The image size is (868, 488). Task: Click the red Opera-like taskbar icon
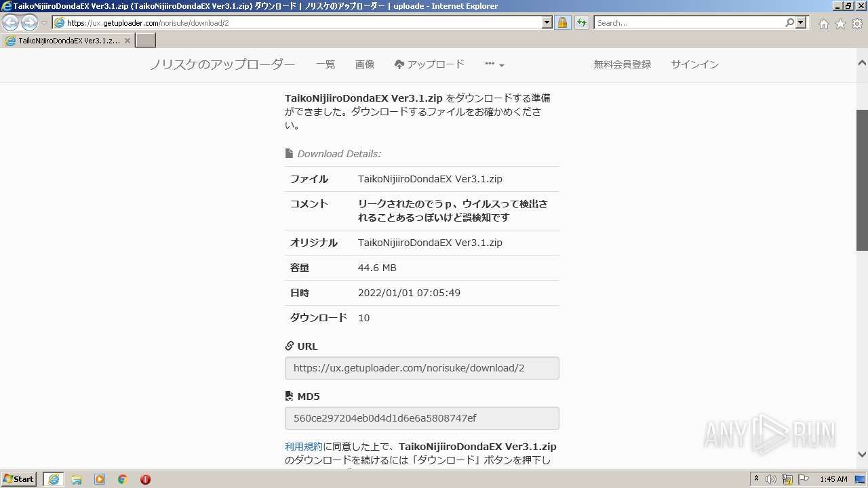[145, 479]
